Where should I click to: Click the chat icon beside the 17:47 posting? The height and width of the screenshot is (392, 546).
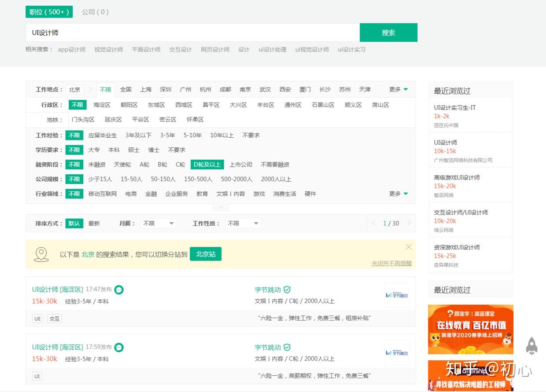pyautogui.click(x=119, y=289)
